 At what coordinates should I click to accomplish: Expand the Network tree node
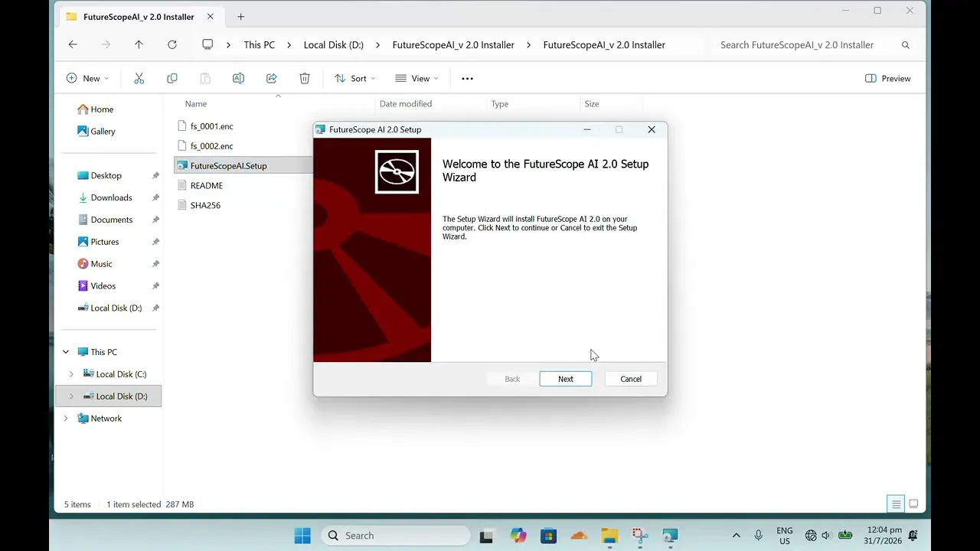tap(66, 419)
